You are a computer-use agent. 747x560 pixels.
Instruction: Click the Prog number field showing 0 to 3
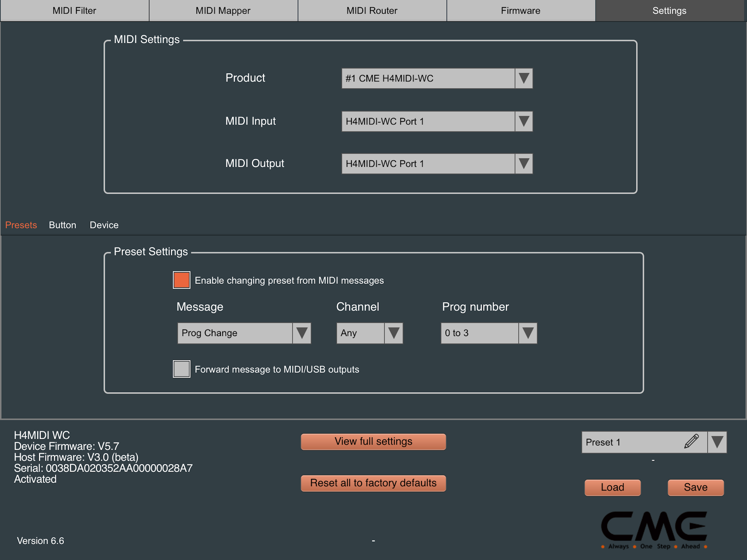click(x=480, y=333)
